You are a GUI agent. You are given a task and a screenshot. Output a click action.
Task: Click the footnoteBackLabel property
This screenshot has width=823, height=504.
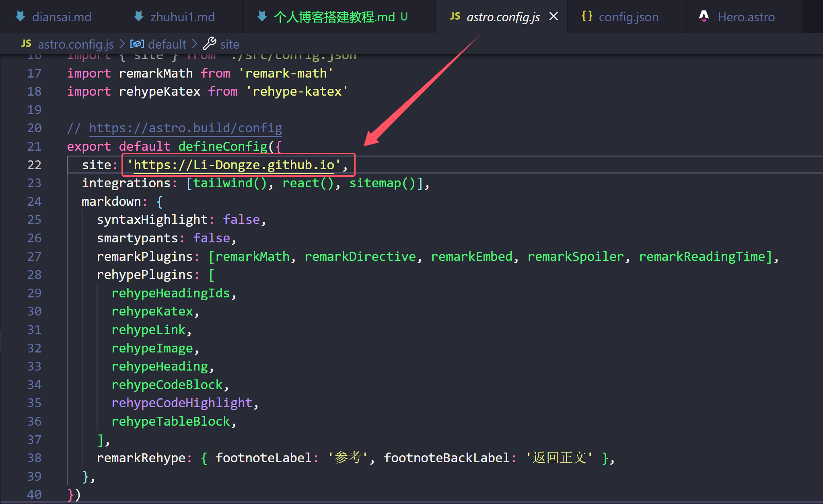[x=447, y=458]
